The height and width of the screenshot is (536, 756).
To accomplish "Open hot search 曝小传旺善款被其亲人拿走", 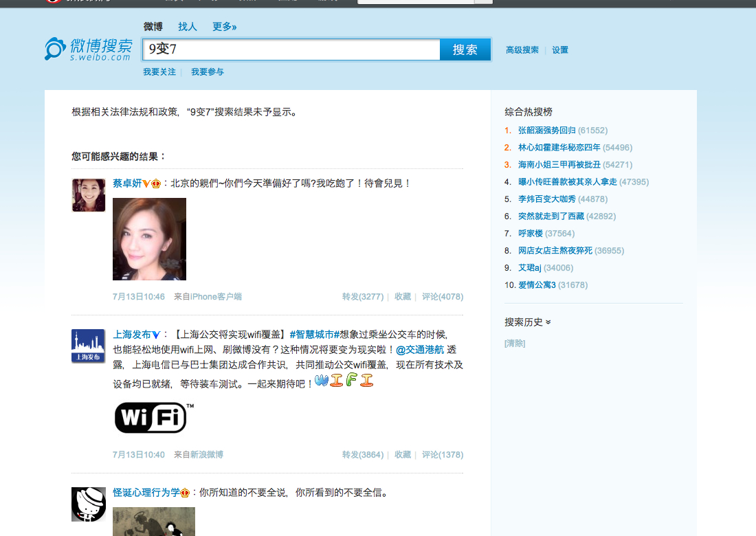I will (x=568, y=181).
